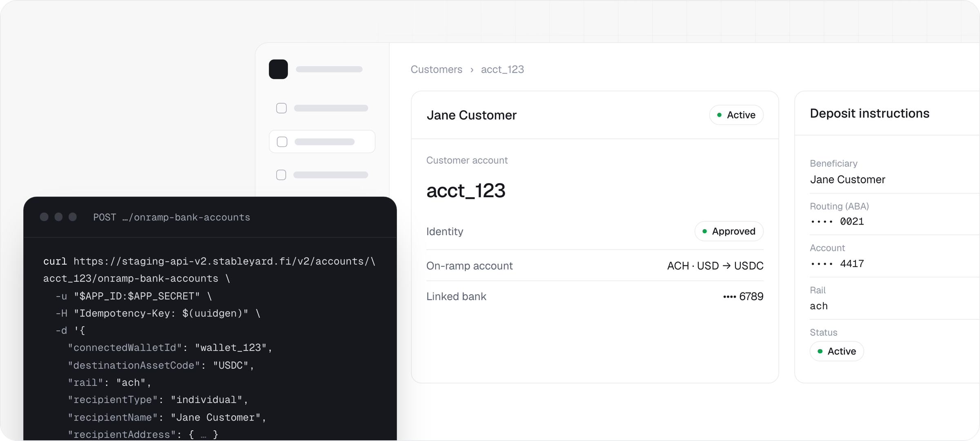
Task: Click the On-ramp account label
Action: click(469, 266)
